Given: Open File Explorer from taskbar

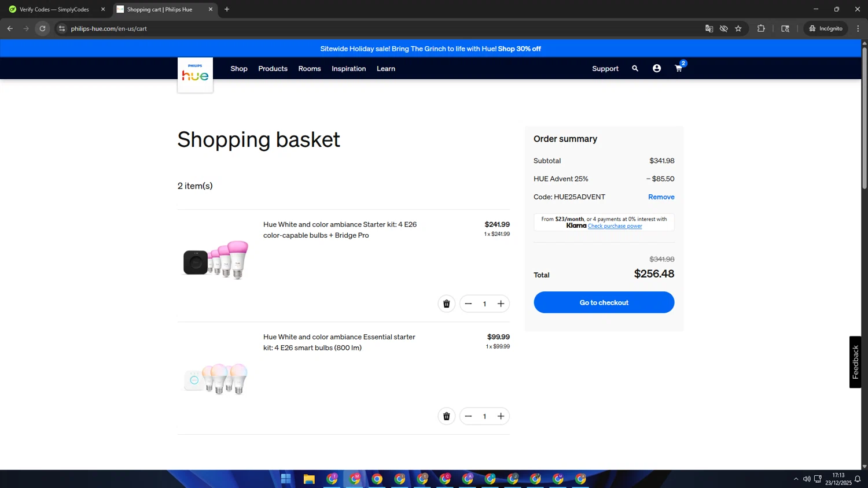Looking at the screenshot, I should [309, 479].
